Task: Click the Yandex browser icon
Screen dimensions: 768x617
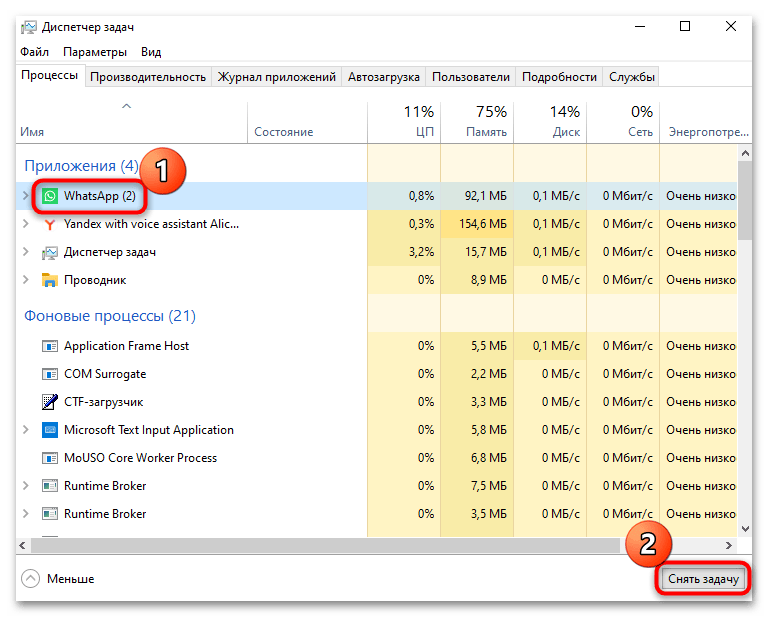Action: click(x=49, y=224)
